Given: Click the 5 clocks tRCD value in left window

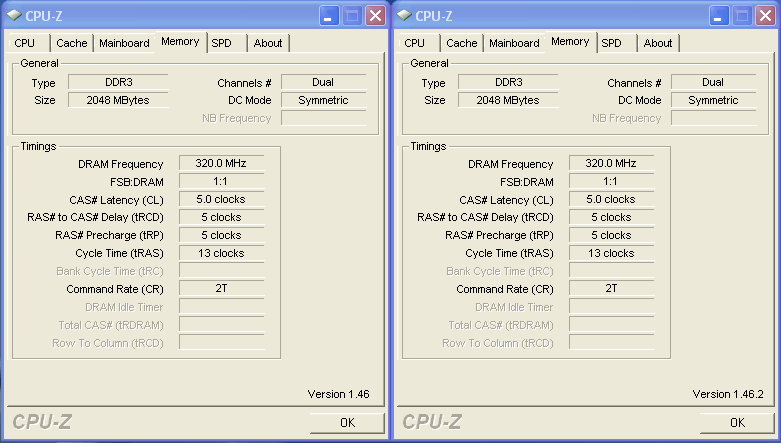Looking at the screenshot, I should point(221,217).
